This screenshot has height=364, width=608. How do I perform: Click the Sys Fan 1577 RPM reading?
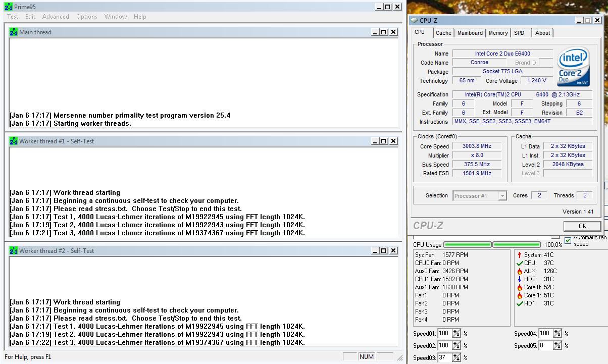[x=441, y=255]
